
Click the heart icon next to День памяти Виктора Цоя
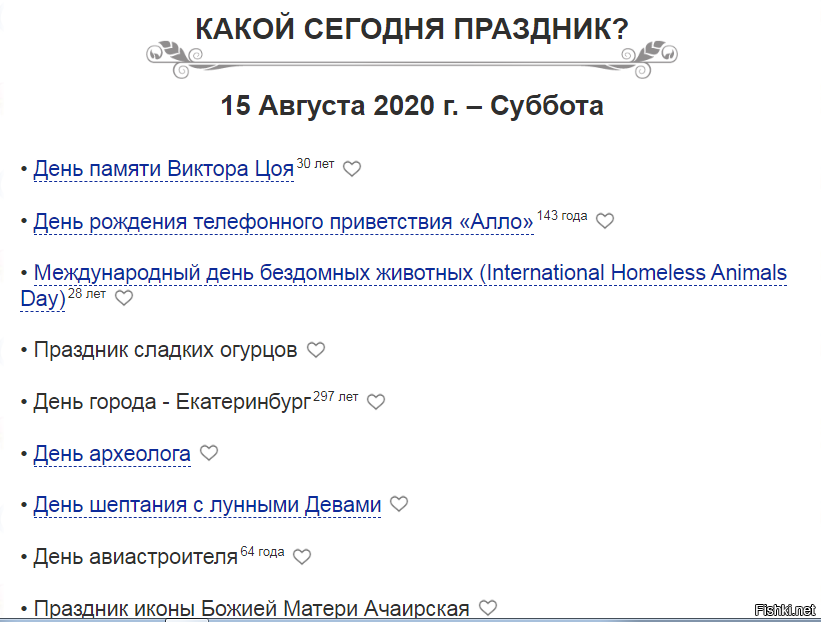351,168
